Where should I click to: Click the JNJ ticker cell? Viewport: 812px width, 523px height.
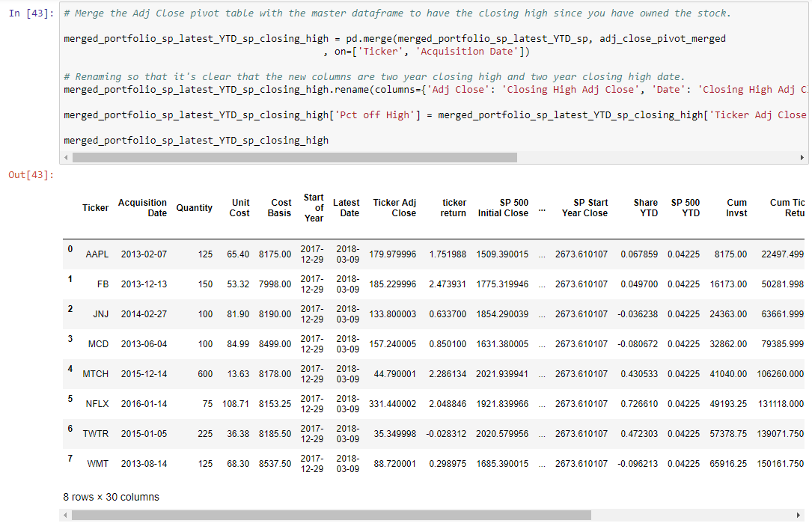point(100,314)
